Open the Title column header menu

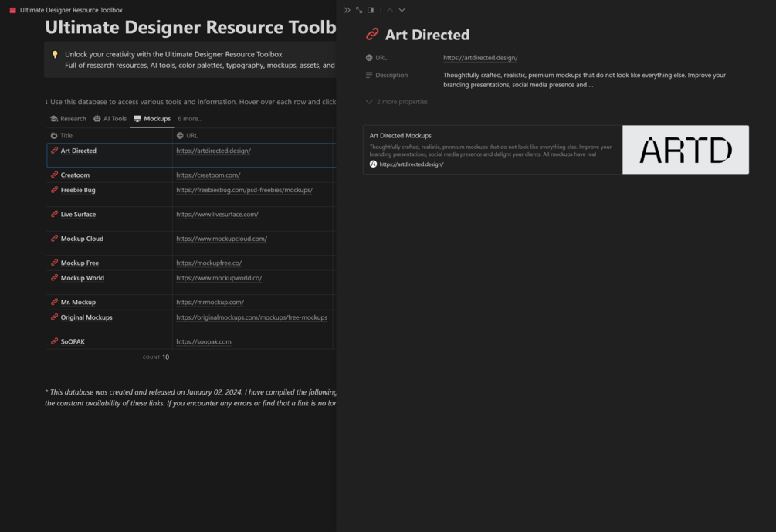[66, 136]
